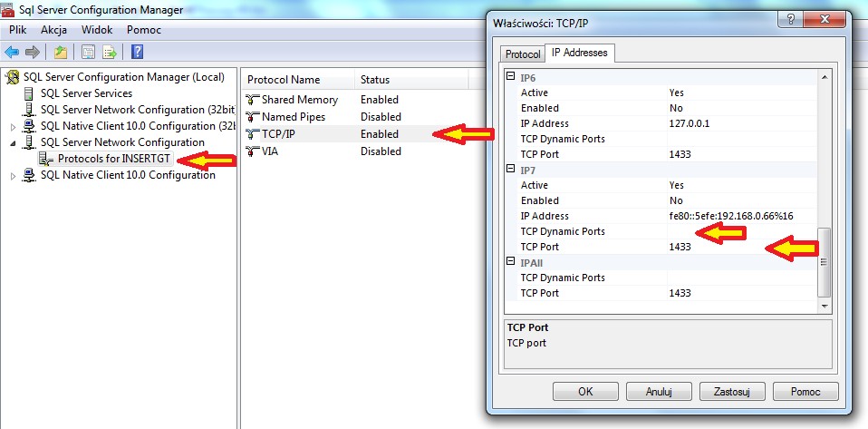Close the TCP/IP properties dialog
This screenshot has height=429, width=868.
825,20
